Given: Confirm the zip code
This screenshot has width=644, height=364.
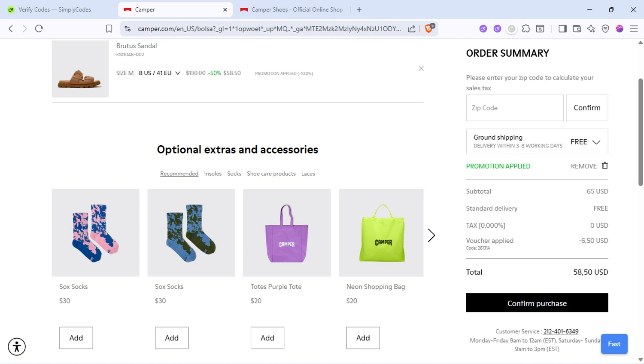Looking at the screenshot, I should (587, 108).
